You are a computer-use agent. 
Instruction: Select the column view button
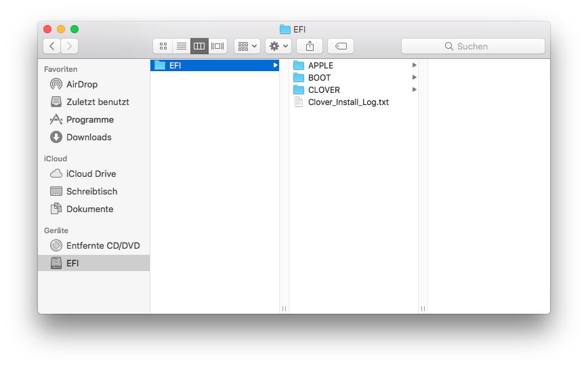click(199, 46)
